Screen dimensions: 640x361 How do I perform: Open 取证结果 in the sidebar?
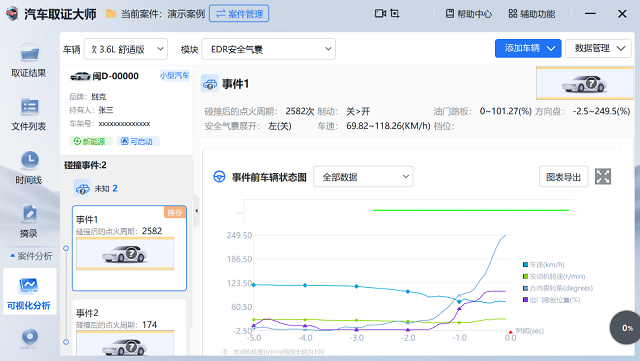(x=29, y=60)
